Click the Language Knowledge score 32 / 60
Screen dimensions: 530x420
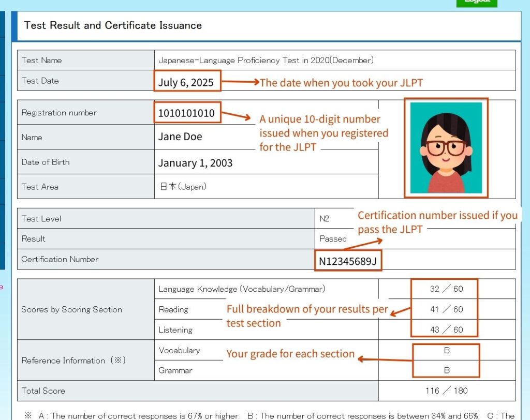click(446, 289)
